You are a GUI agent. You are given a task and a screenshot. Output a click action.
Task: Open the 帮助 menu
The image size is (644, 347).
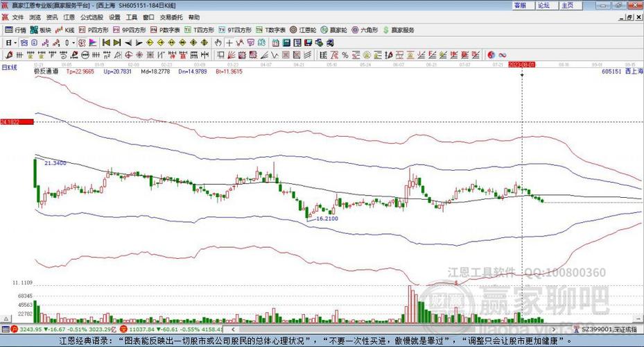(x=194, y=17)
